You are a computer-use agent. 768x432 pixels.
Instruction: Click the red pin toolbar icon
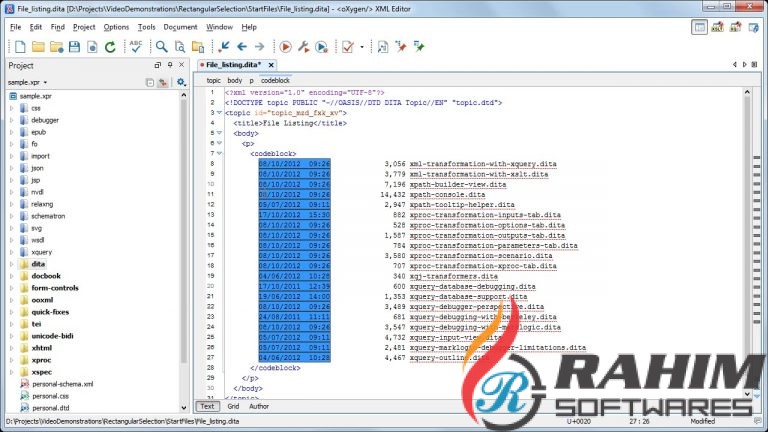point(401,47)
